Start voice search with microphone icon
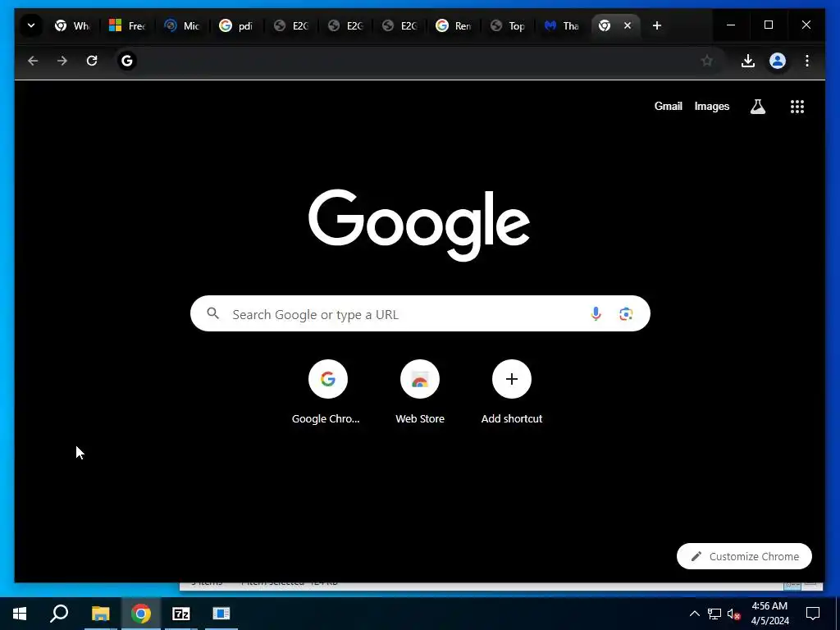 tap(596, 313)
